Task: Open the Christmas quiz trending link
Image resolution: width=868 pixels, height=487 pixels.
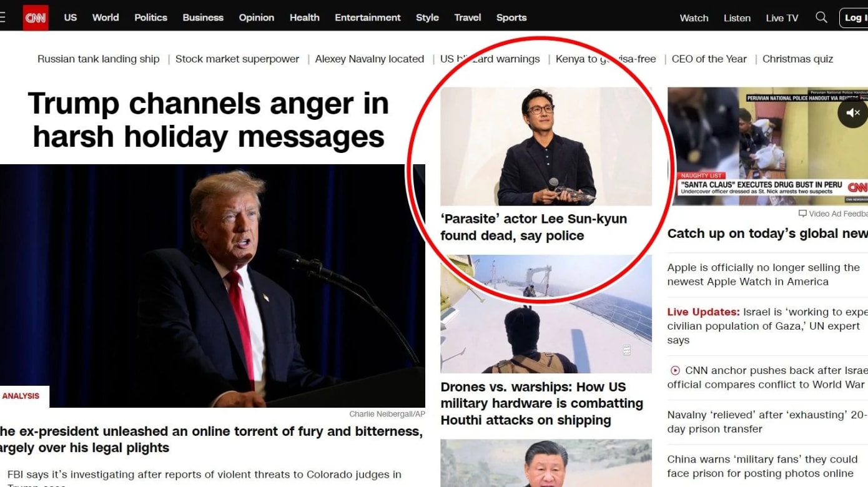Action: point(797,59)
